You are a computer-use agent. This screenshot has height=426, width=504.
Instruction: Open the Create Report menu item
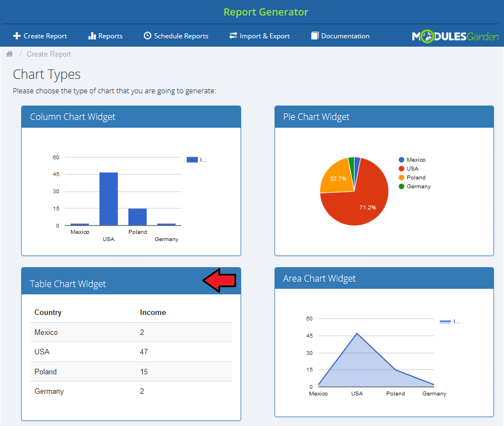pyautogui.click(x=40, y=36)
